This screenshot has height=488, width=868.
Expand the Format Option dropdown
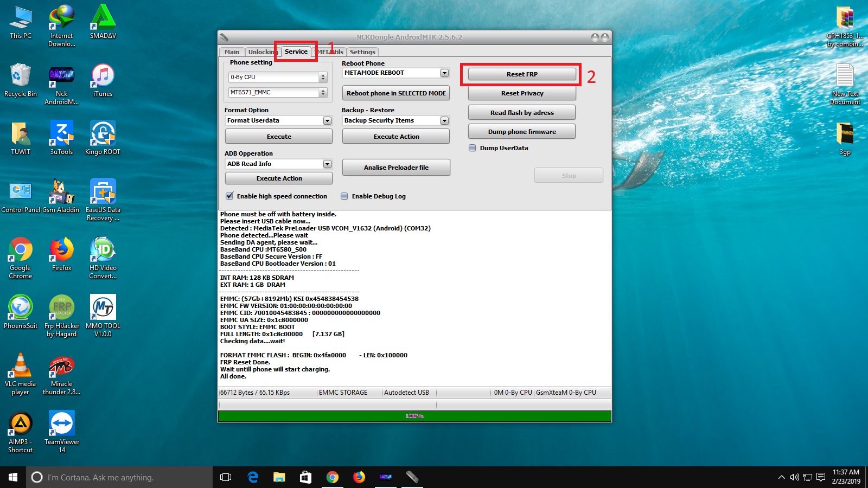(x=327, y=120)
